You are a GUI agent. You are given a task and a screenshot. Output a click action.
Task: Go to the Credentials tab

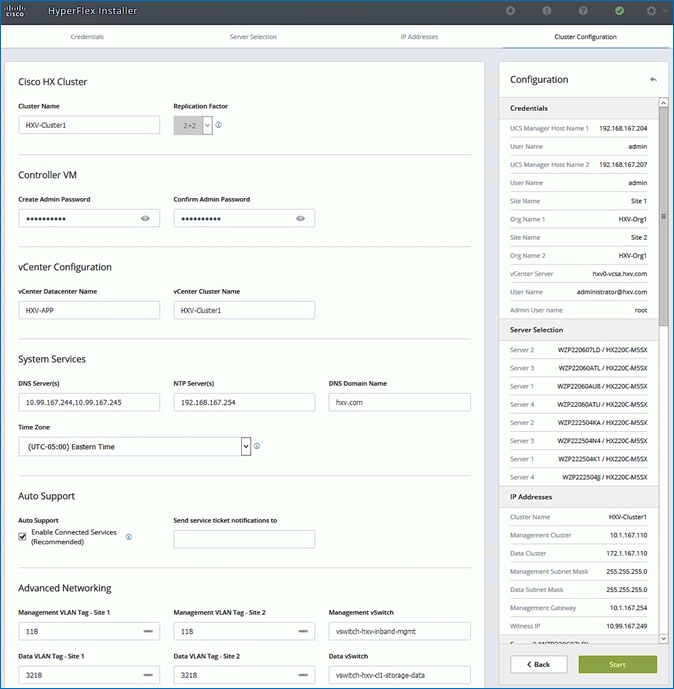click(87, 37)
